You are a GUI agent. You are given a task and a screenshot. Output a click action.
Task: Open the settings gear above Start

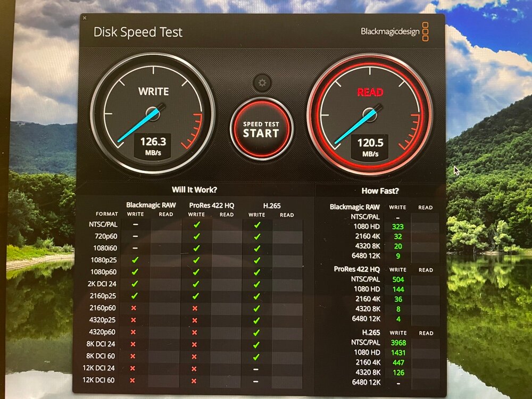pyautogui.click(x=262, y=83)
